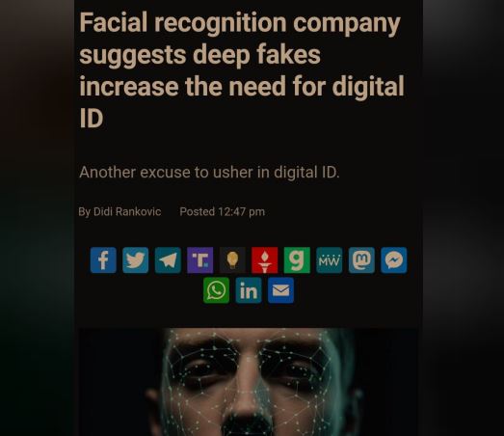
Task: Share the article via Twitter bird icon
Action: [x=136, y=260]
